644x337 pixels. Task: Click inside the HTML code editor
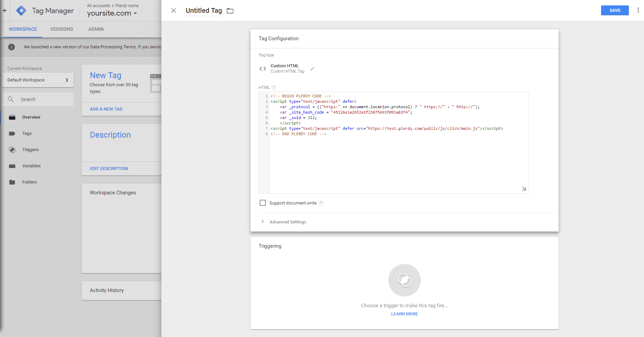point(398,143)
